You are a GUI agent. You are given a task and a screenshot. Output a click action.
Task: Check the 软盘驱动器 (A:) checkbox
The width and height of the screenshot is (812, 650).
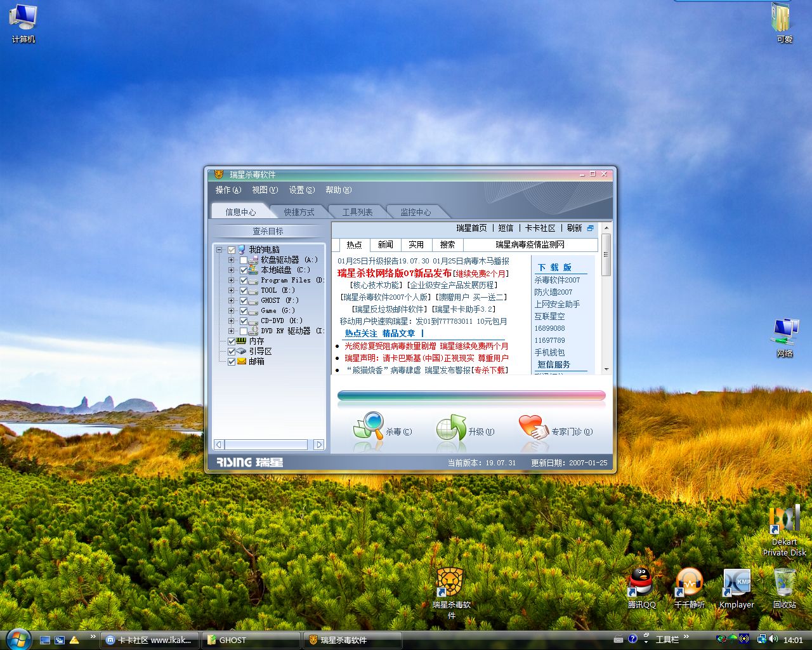(244, 260)
